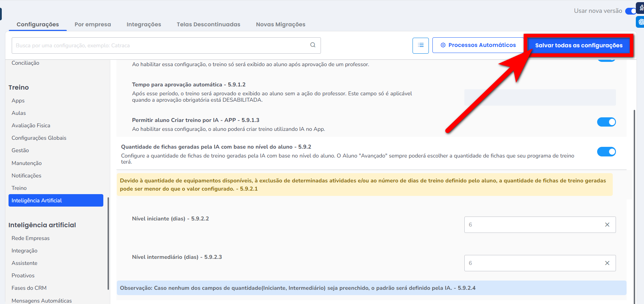Click the Inteligência artificial section heading

coord(42,225)
